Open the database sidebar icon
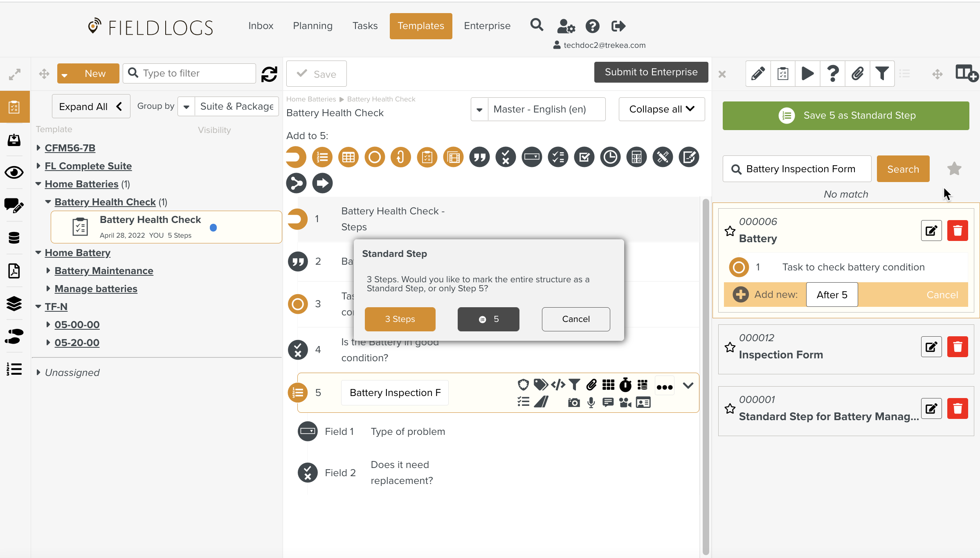 click(x=14, y=238)
